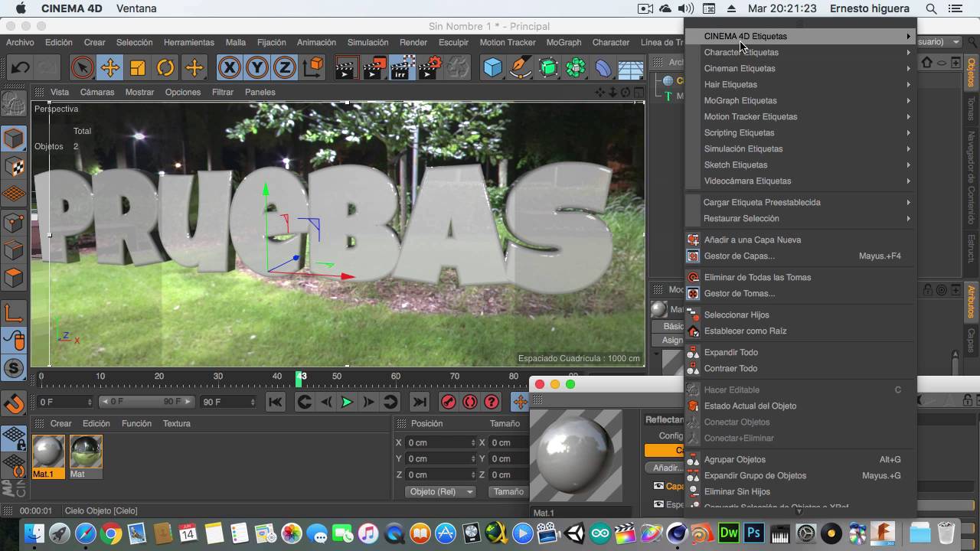
Task: Choose Gestor de Capas entry
Action: pyautogui.click(x=800, y=256)
